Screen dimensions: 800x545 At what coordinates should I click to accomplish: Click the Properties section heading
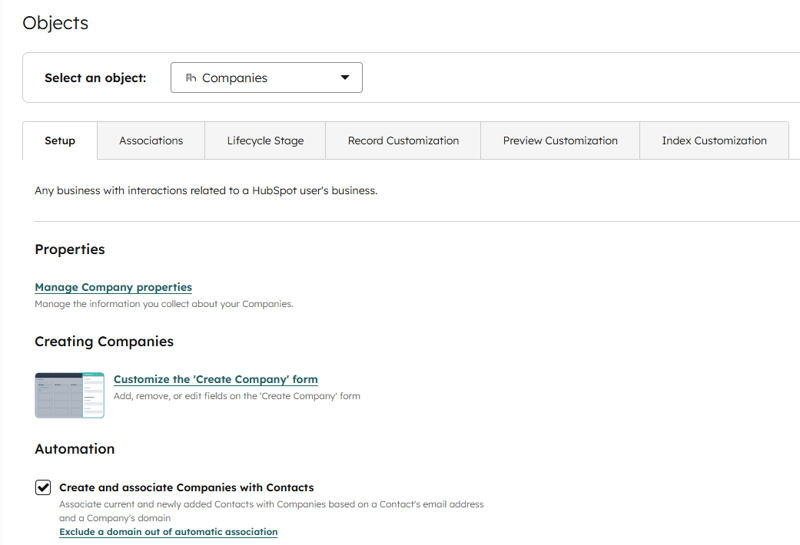pyautogui.click(x=70, y=250)
